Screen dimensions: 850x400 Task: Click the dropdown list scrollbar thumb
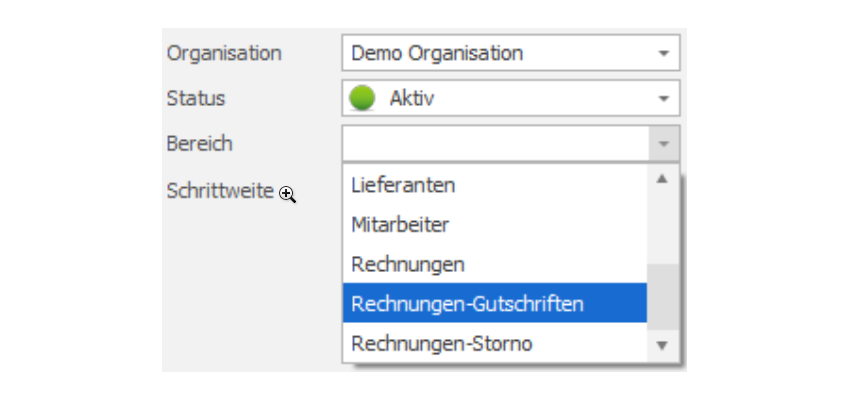662,297
